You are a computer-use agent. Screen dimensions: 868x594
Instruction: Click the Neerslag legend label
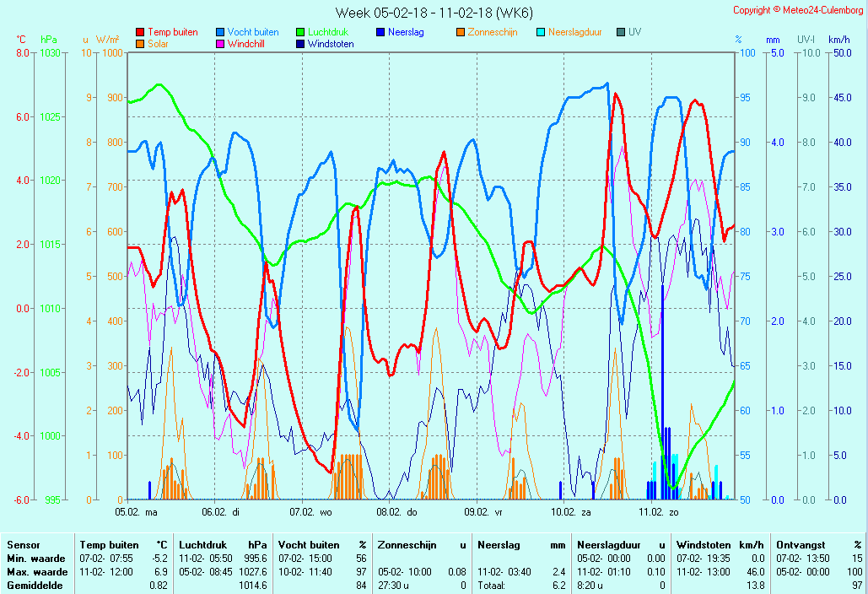[x=406, y=32]
